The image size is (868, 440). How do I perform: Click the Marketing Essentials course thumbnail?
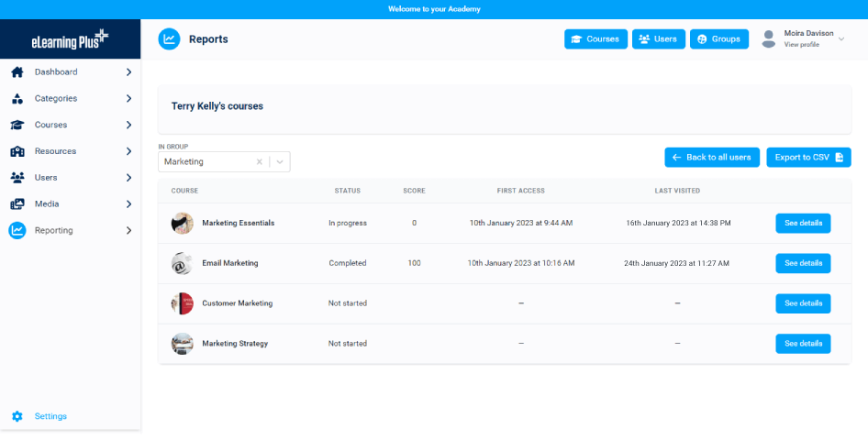coord(182,223)
